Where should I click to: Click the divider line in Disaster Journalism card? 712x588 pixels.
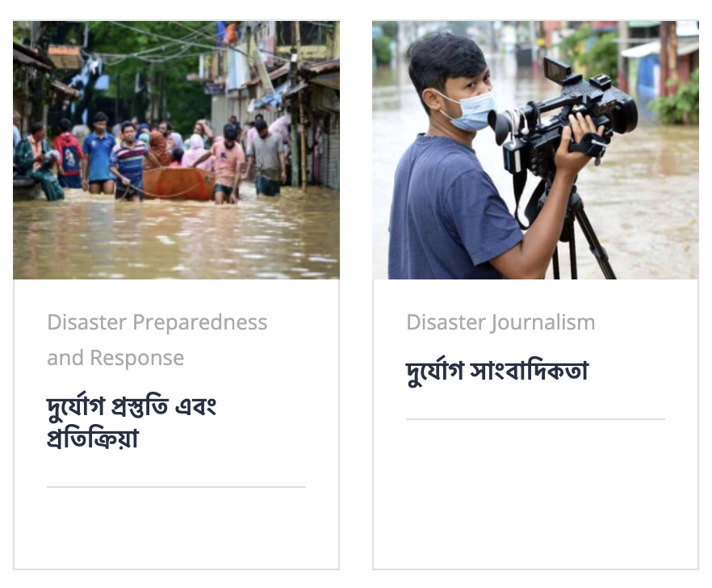535,419
